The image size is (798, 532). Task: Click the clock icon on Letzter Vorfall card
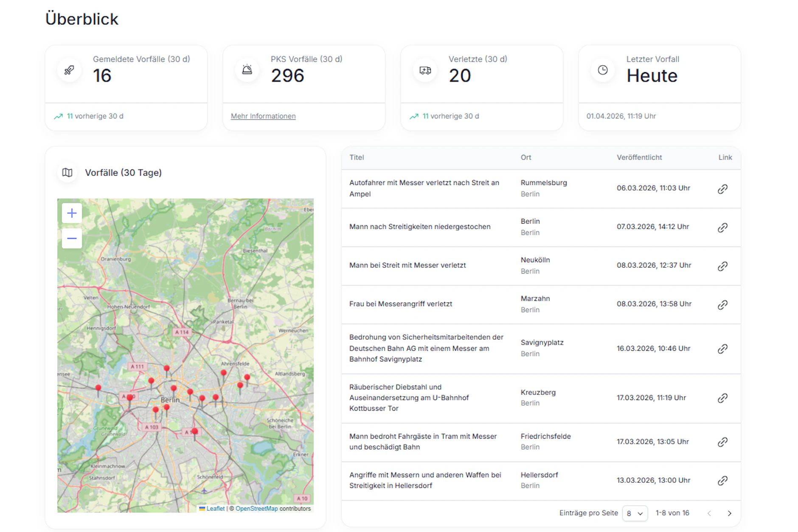click(x=602, y=70)
